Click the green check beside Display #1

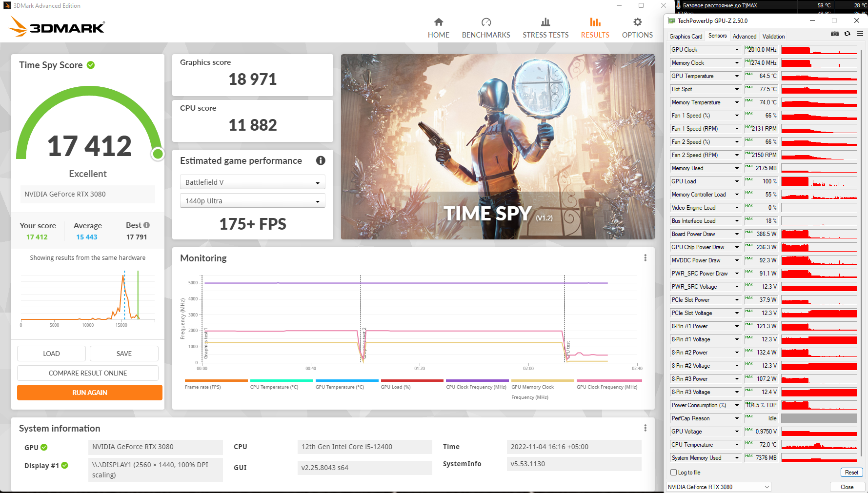(x=65, y=466)
